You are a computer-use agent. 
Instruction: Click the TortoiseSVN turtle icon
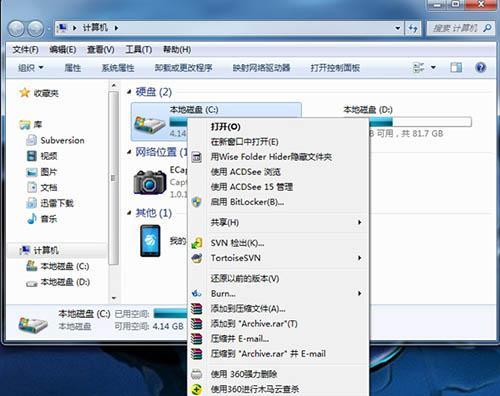(x=197, y=258)
